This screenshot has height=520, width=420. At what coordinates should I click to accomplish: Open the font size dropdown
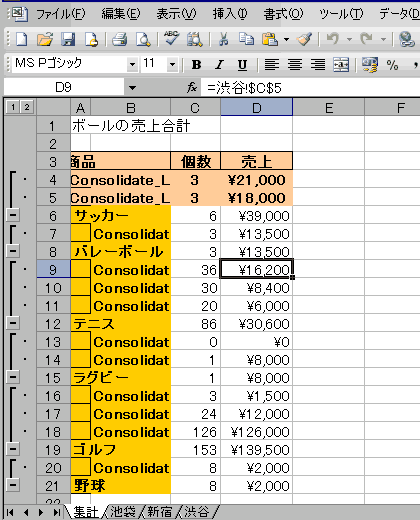tap(172, 64)
